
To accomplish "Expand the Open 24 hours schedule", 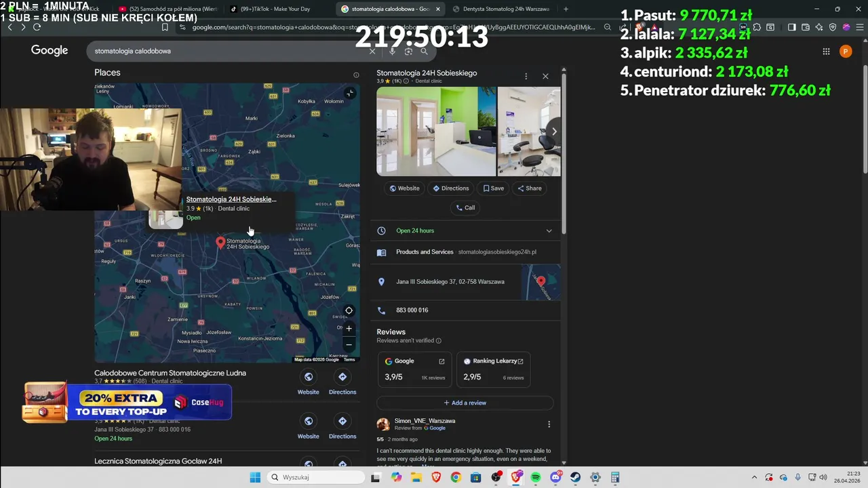I will click(549, 231).
